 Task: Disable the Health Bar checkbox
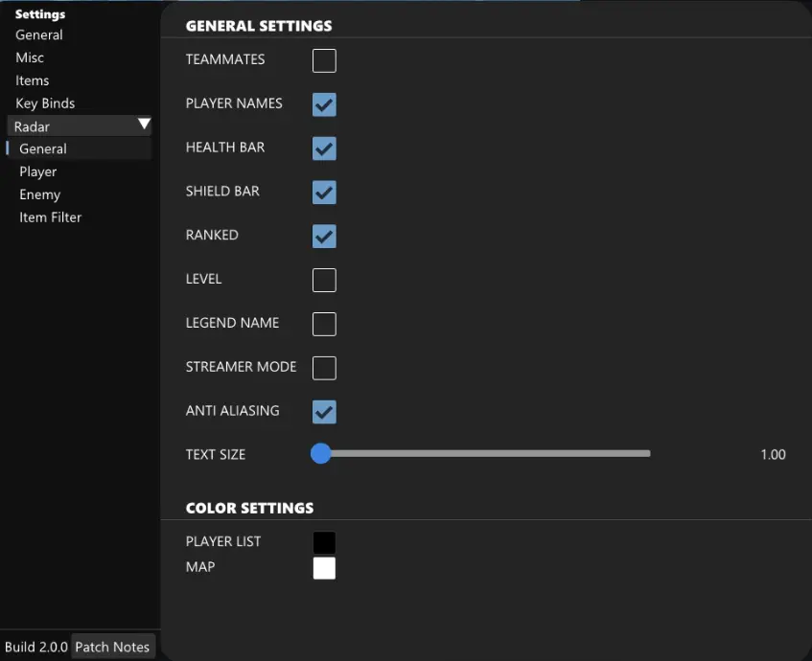click(324, 148)
